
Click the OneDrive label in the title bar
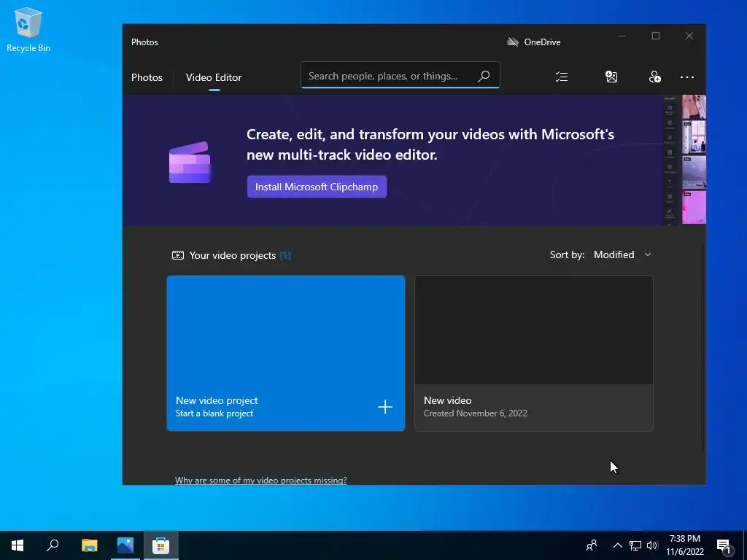542,42
